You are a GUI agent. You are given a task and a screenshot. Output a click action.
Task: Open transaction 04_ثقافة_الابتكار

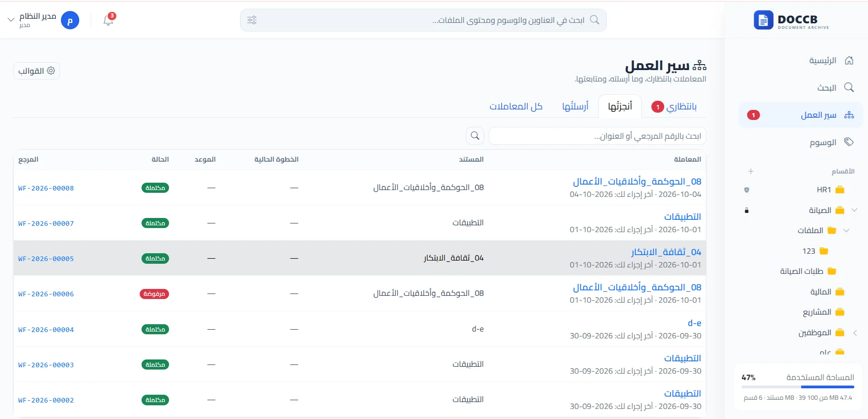(666, 252)
